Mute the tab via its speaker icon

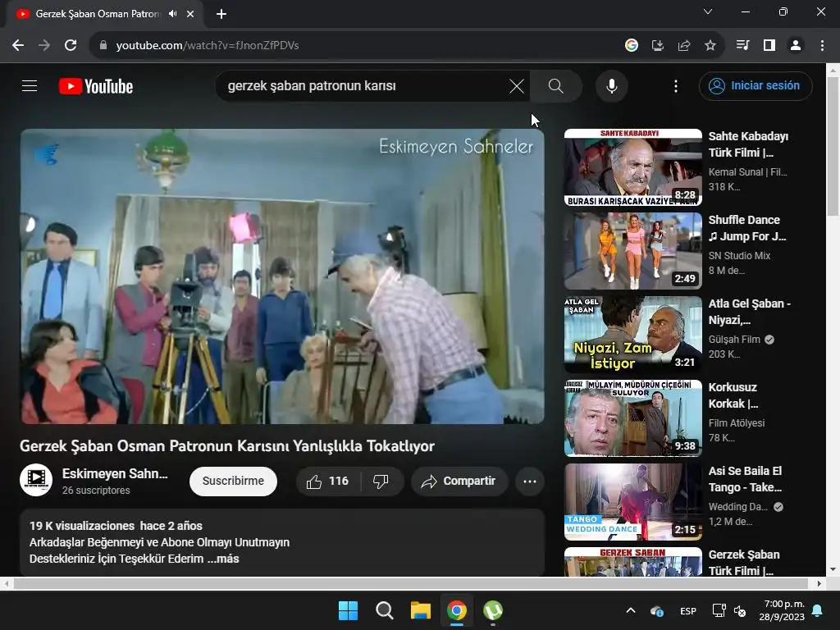point(172,14)
